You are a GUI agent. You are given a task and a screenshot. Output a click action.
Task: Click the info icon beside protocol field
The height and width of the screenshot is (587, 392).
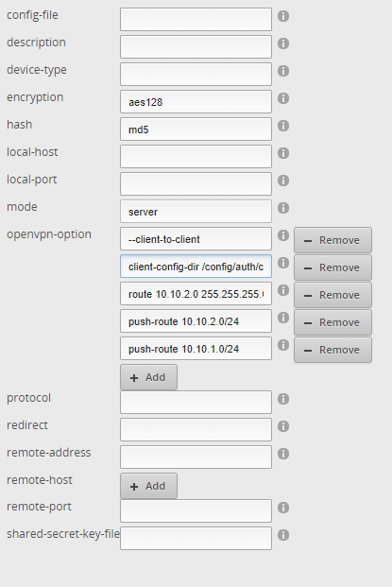coord(283,399)
